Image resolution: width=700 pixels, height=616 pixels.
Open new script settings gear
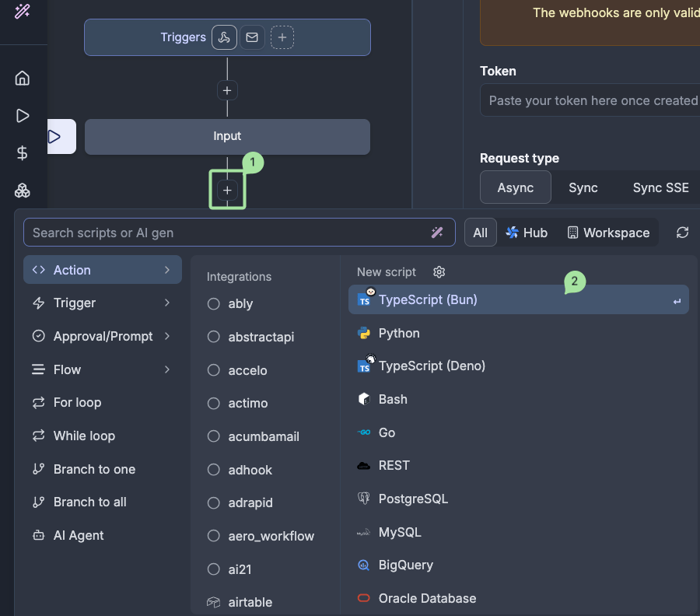point(439,272)
